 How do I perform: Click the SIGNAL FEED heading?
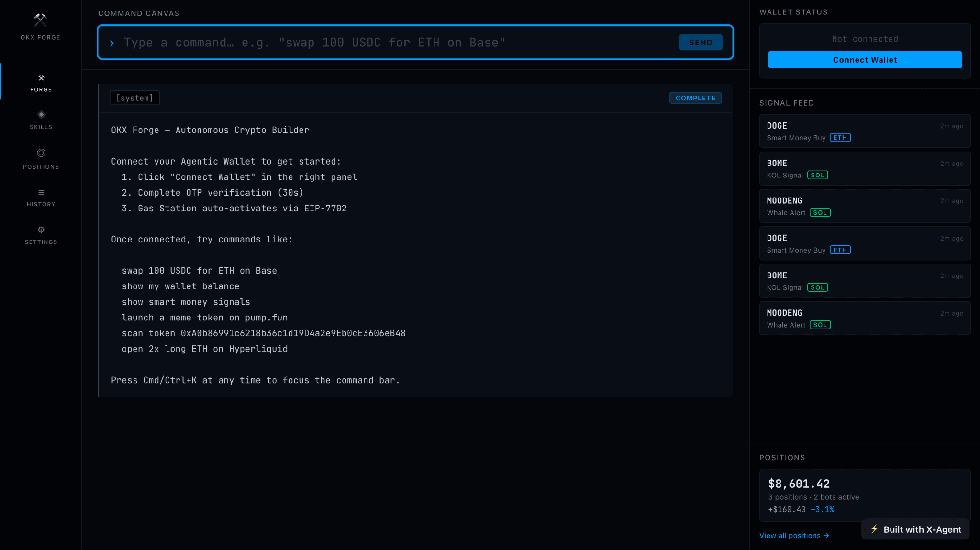click(786, 103)
